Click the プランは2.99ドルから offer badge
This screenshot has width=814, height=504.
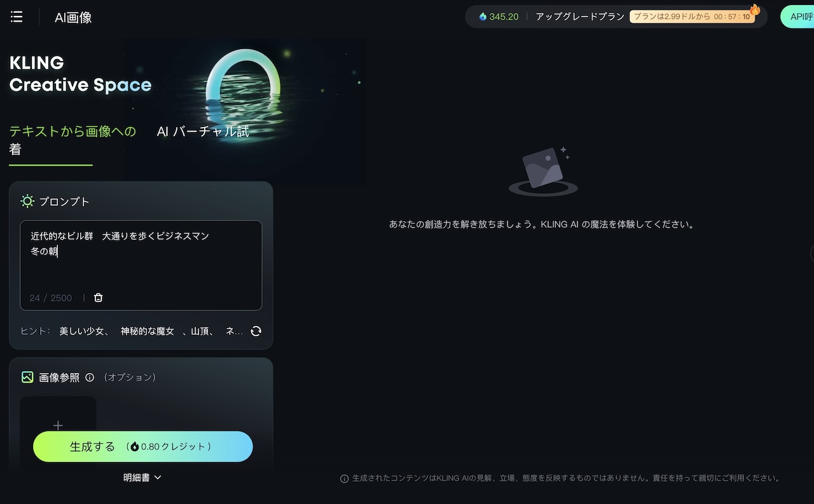(692, 17)
